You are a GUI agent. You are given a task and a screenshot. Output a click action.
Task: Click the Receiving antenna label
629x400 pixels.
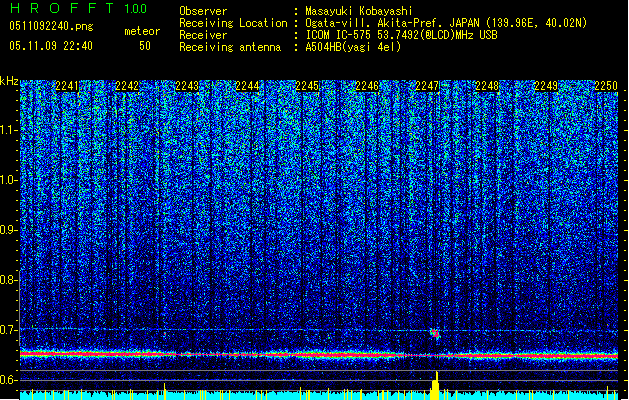(230, 47)
